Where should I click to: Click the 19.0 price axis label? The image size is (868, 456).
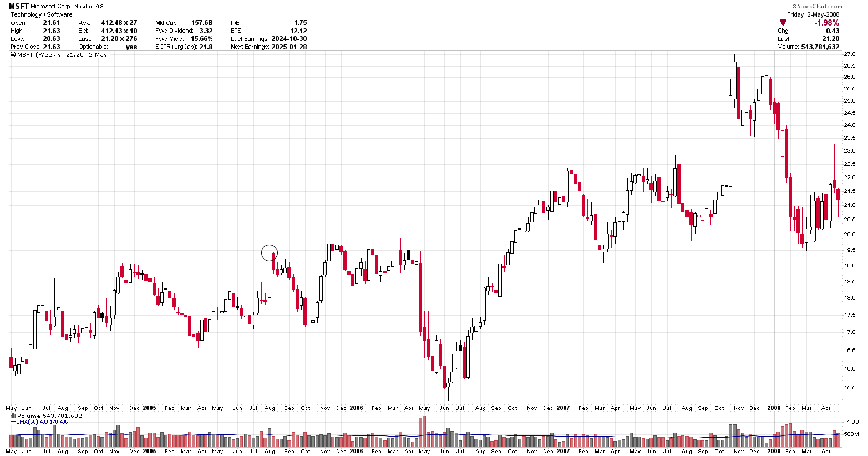850,266
